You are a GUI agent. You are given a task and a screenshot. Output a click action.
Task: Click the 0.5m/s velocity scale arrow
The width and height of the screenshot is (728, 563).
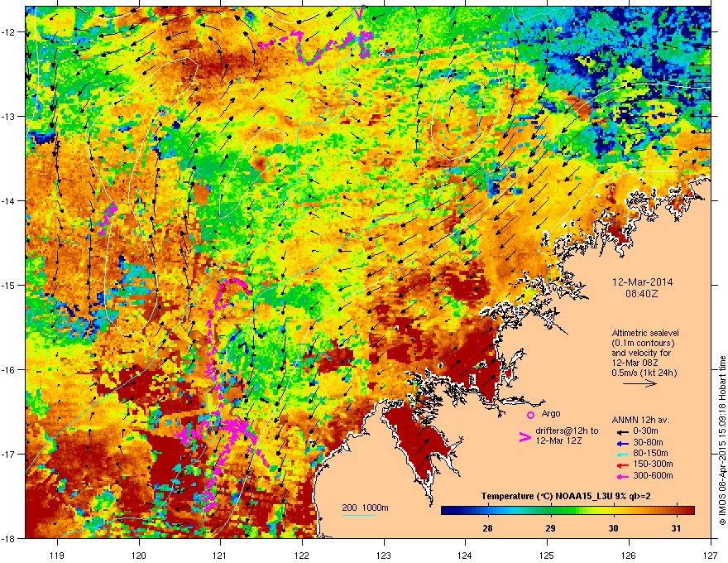639,383
